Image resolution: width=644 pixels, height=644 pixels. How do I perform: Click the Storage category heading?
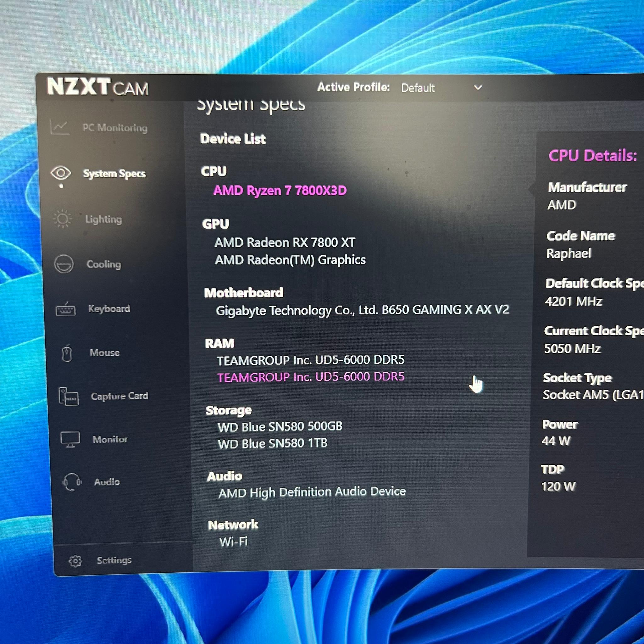[x=229, y=411]
